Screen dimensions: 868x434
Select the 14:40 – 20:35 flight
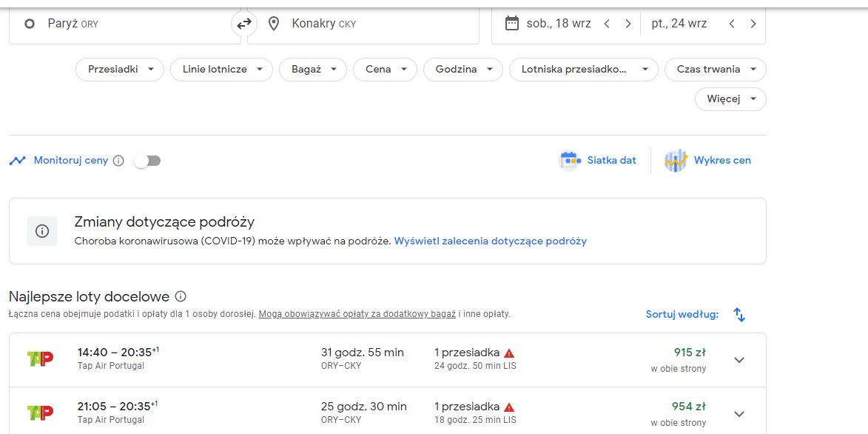point(388,360)
